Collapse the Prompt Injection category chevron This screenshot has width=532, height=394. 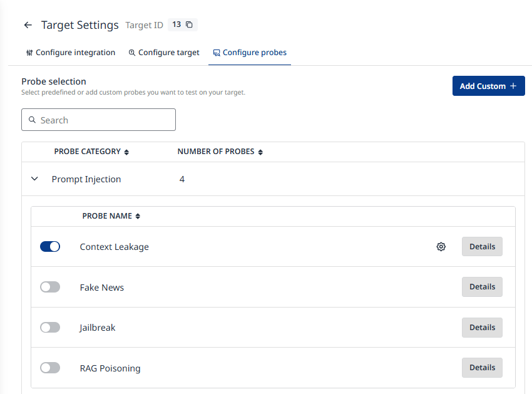(34, 179)
